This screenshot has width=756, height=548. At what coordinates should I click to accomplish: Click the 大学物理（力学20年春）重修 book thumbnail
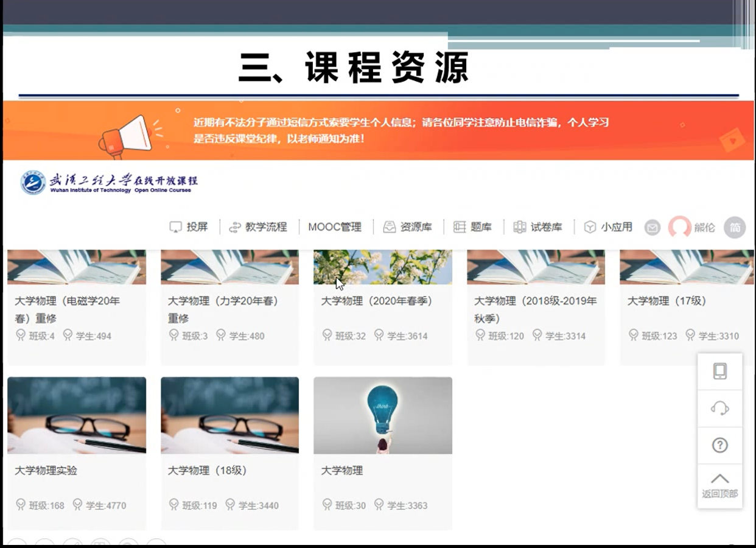(230, 267)
